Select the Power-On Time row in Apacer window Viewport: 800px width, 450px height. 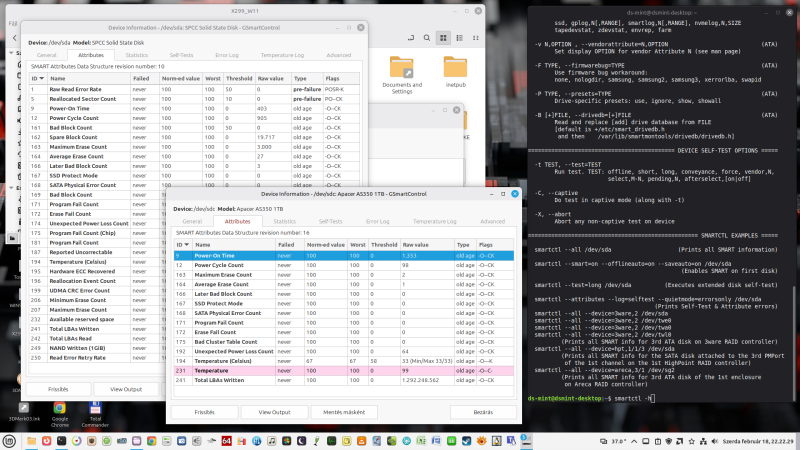[343, 256]
